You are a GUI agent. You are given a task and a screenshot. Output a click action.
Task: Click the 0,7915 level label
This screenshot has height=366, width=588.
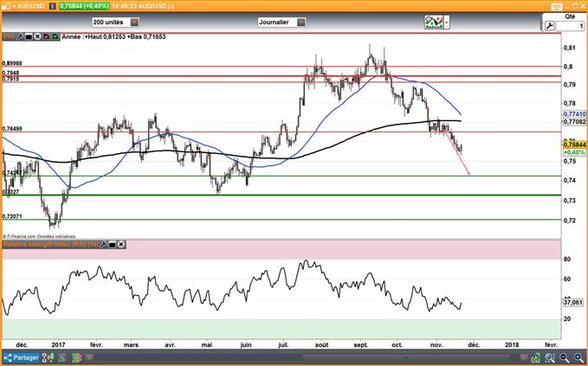pos(11,79)
